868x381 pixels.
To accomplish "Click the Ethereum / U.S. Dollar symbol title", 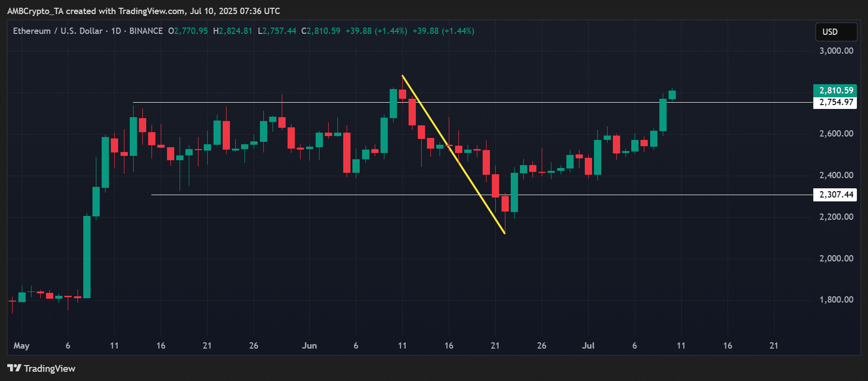I will 58,31.
